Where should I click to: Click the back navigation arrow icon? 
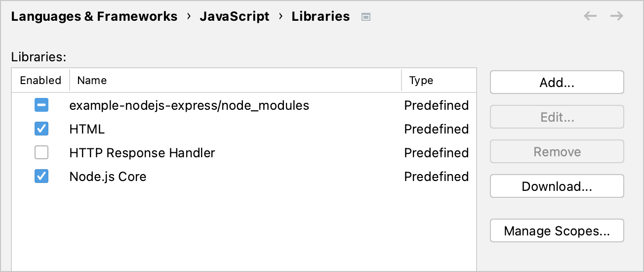pyautogui.click(x=590, y=16)
